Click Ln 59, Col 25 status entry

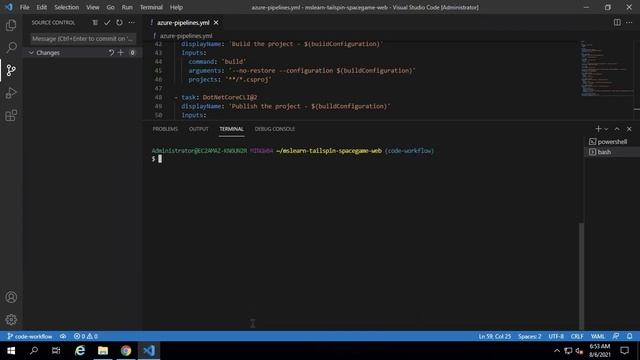pyautogui.click(x=495, y=336)
